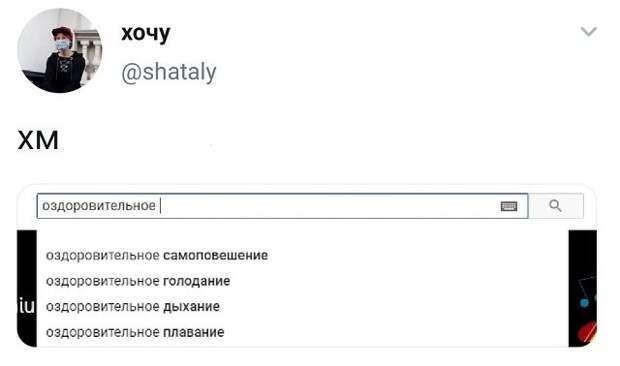620x366 pixels.
Task: Click the bold word дыхание
Action: tap(191, 306)
